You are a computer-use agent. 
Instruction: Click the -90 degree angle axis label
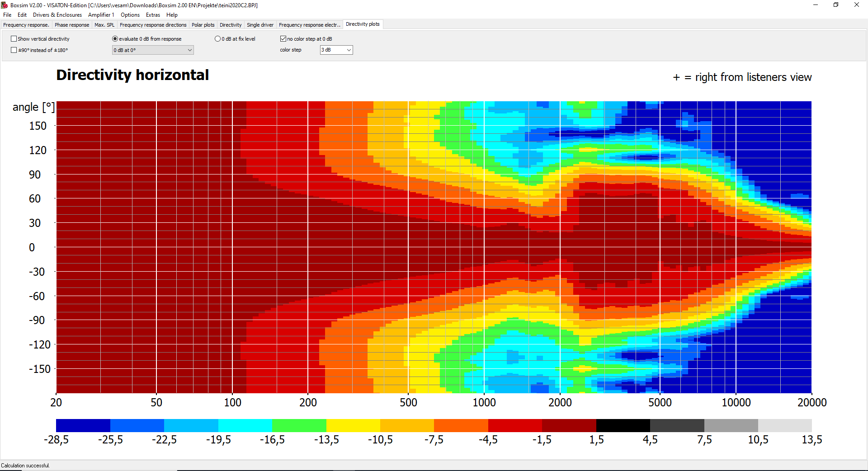[37, 320]
